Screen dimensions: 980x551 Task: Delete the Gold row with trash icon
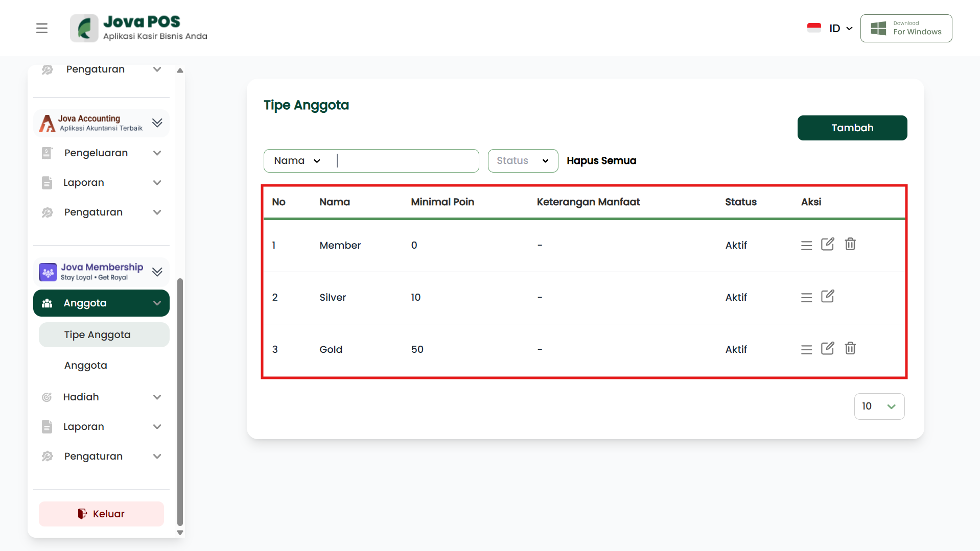coord(850,349)
